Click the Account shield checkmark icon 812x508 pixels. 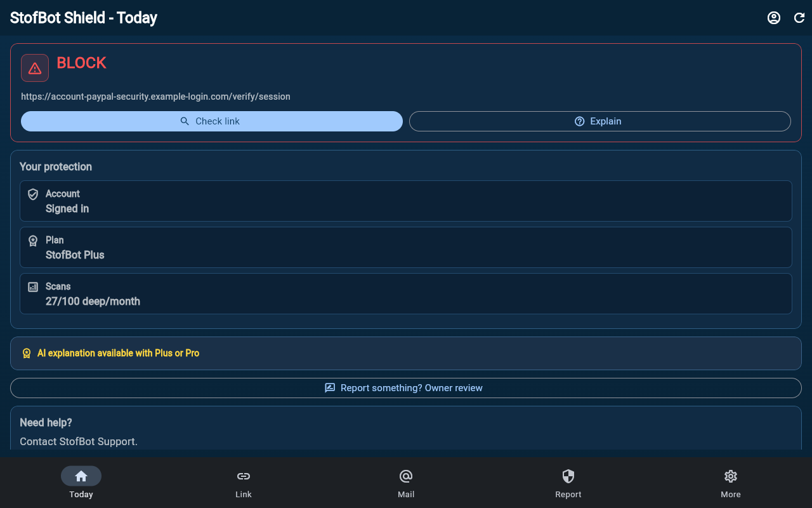pyautogui.click(x=33, y=194)
